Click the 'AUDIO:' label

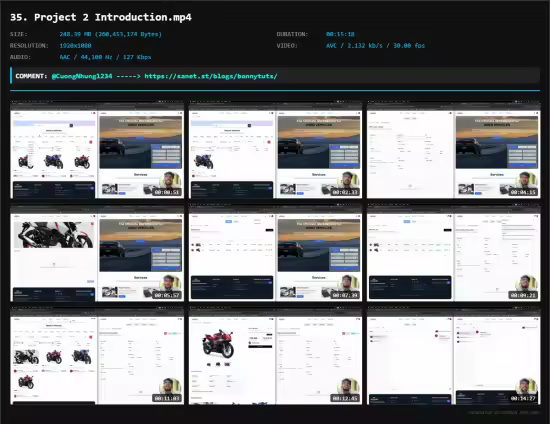pos(20,57)
